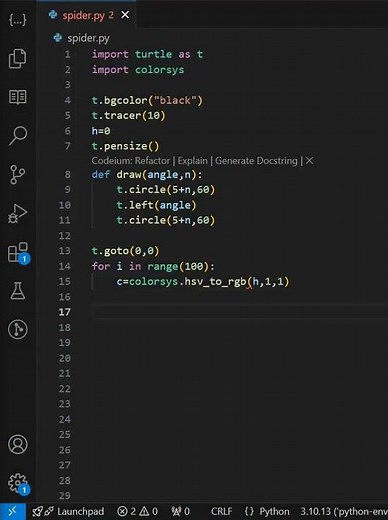This screenshot has width=388, height=520.
Task: Open the Accounts menu
Action: tap(17, 444)
